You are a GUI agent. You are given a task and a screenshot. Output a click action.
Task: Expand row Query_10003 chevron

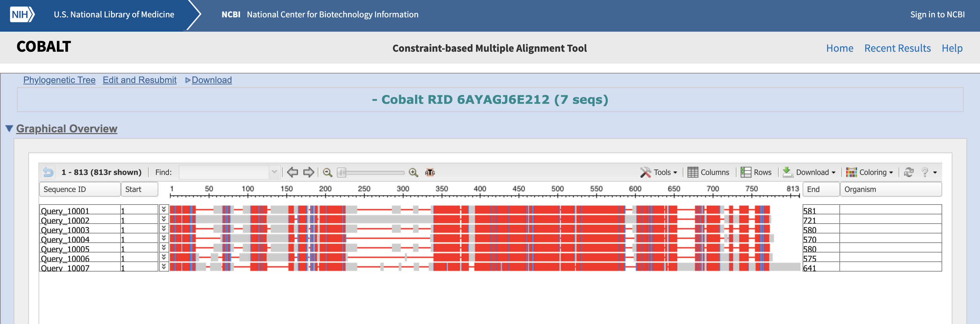pyautogui.click(x=163, y=228)
